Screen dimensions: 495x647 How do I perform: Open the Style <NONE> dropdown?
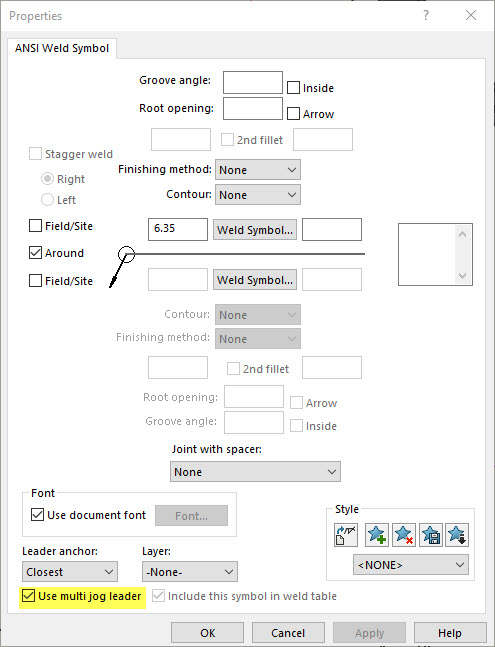coord(411,565)
